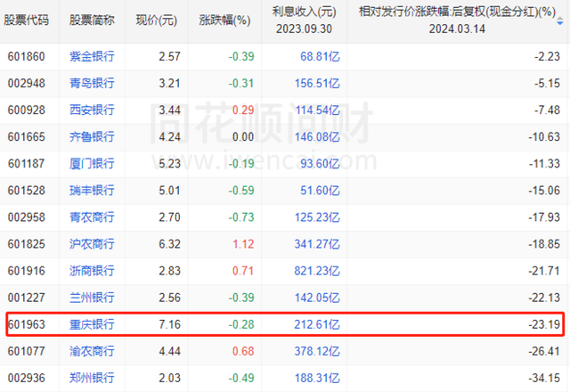Click the 股票简称 column header
The width and height of the screenshot is (570, 392).
pyautogui.click(x=92, y=20)
